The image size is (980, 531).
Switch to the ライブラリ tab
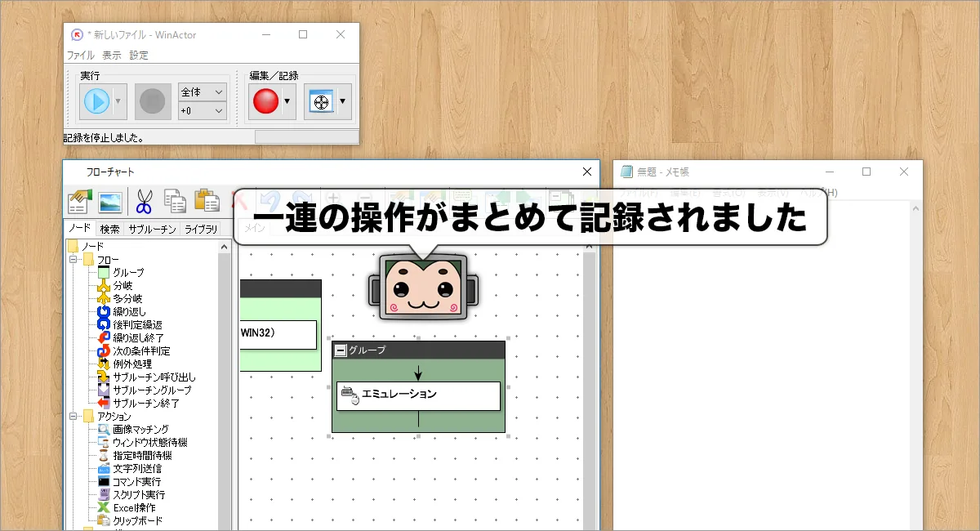pos(201,229)
